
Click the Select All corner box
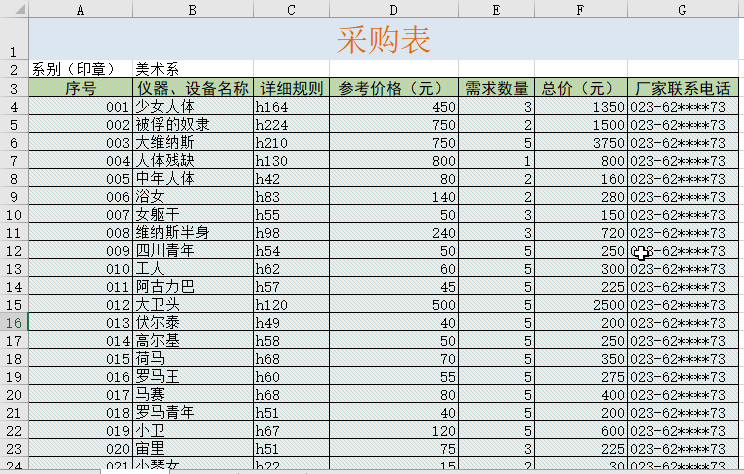pyautogui.click(x=14, y=9)
